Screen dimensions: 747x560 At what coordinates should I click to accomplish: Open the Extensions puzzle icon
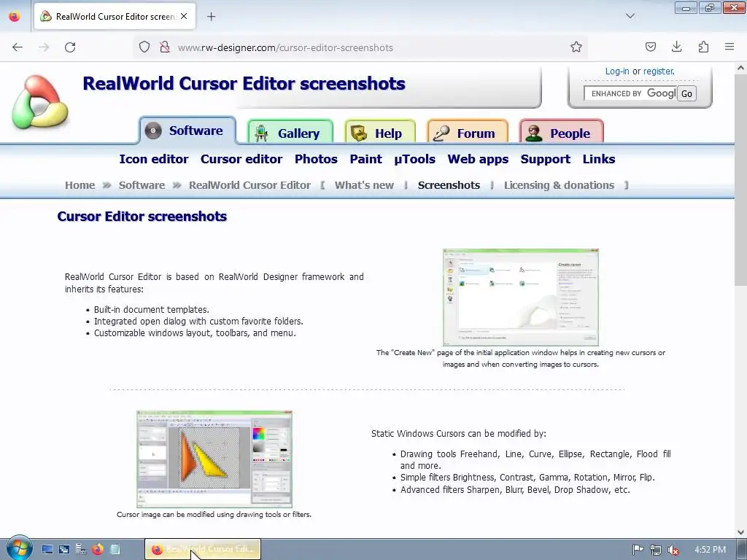(x=703, y=47)
